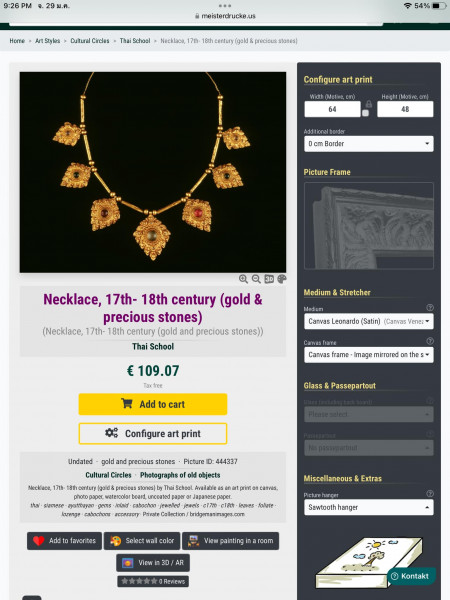Click the zoom out magnifier icon

point(256,279)
